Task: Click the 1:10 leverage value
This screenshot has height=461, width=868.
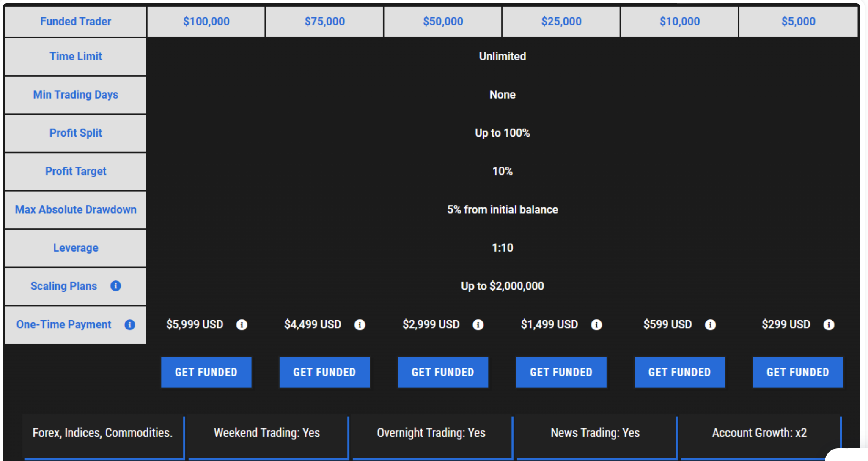Action: pyautogui.click(x=503, y=248)
